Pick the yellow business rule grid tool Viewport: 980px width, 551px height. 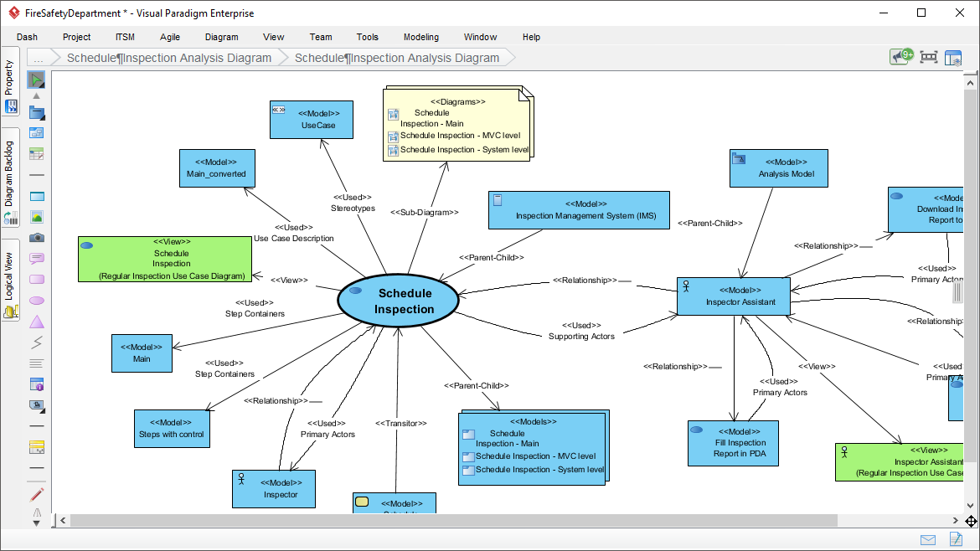pos(37,447)
